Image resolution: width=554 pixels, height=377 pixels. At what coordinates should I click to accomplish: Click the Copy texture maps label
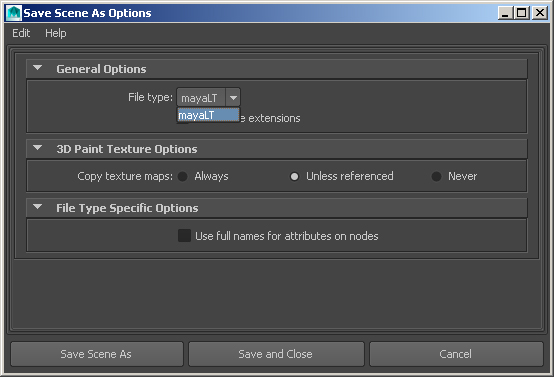(125, 176)
